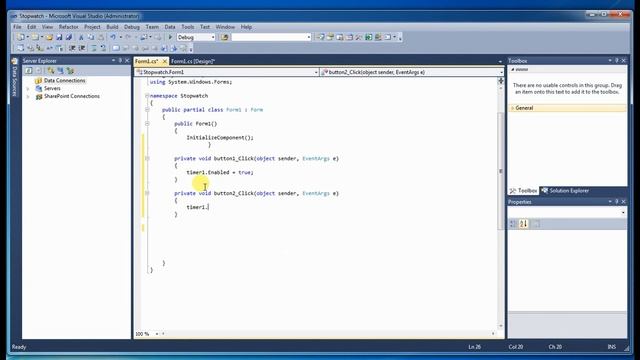The width and height of the screenshot is (640, 360).
Task: Open the Window menu
Action: coord(225,27)
